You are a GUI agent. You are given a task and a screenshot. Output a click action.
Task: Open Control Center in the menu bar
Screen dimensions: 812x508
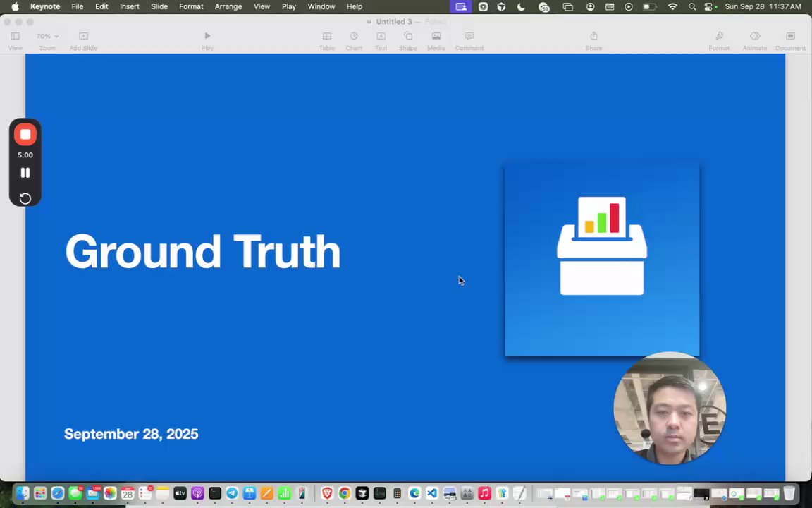coord(708,7)
